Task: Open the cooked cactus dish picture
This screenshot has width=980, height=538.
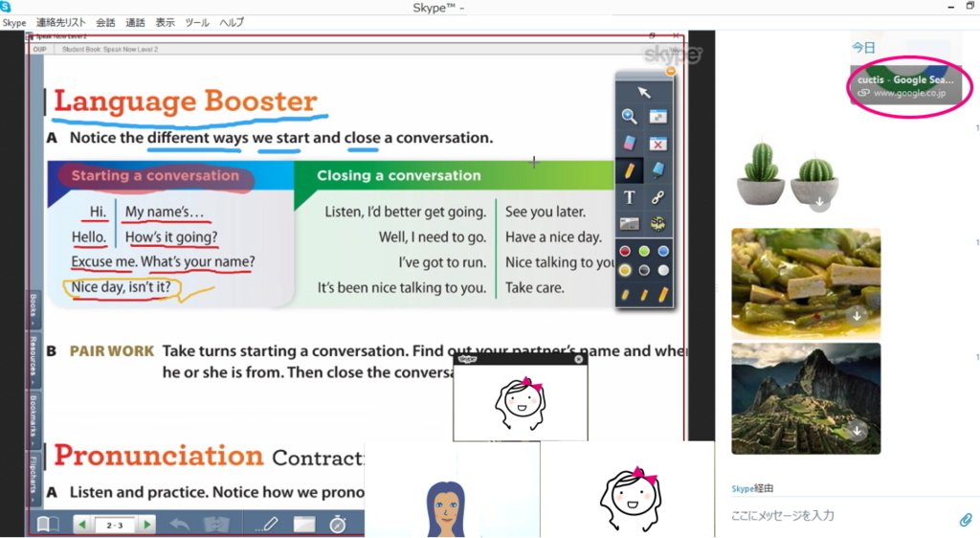Action: 806,283
